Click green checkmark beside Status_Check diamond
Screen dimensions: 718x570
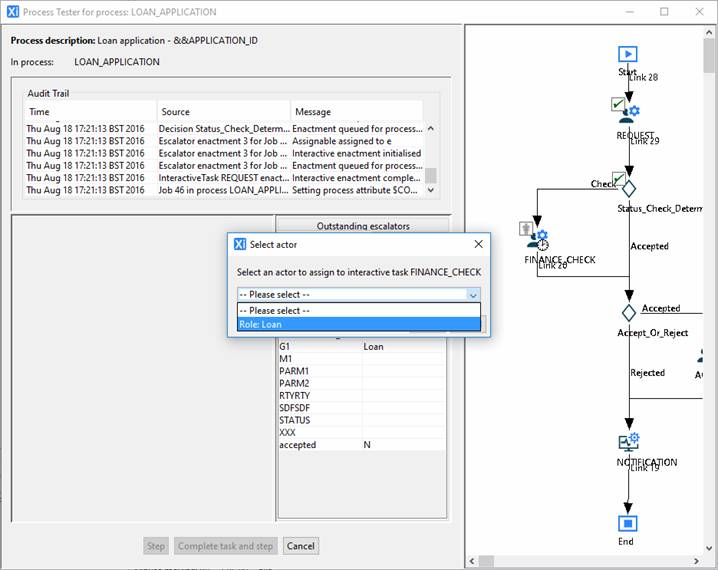click(x=618, y=177)
